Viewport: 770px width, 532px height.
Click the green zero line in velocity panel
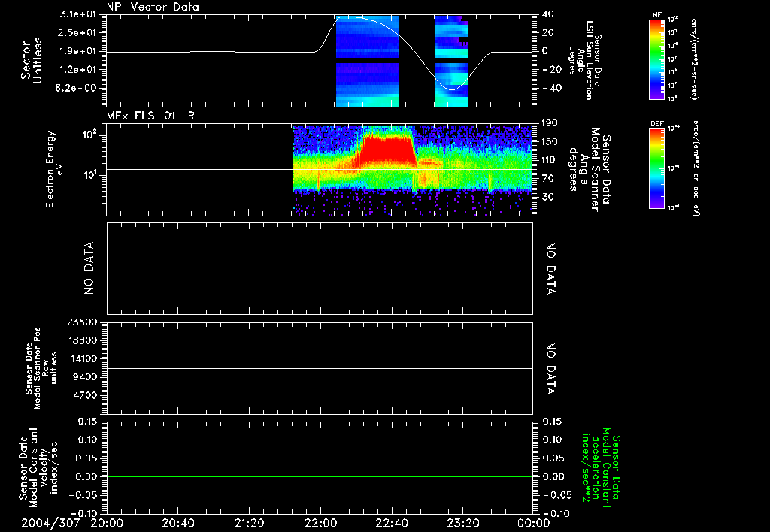pyautogui.click(x=320, y=476)
